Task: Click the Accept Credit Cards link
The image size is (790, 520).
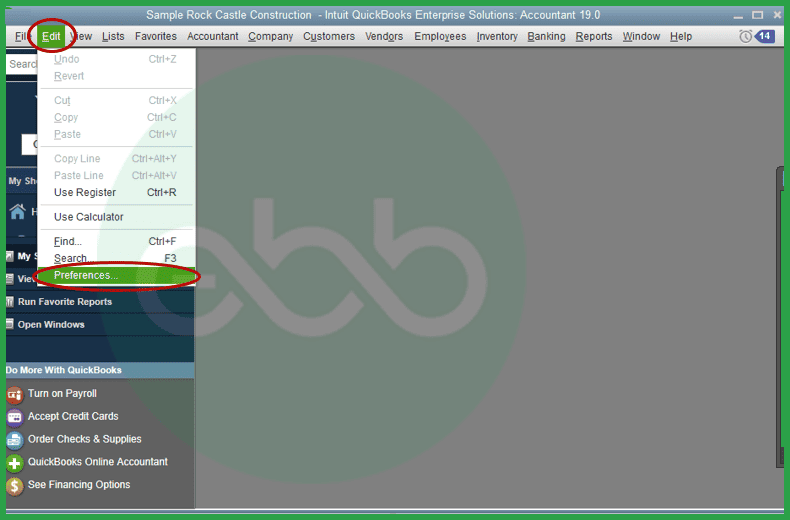Action: coord(73,416)
